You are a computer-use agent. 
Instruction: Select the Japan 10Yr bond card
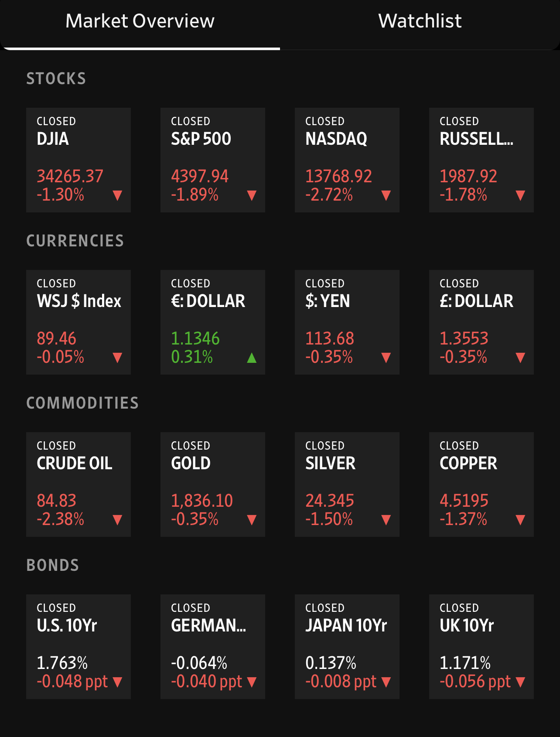[x=347, y=646]
